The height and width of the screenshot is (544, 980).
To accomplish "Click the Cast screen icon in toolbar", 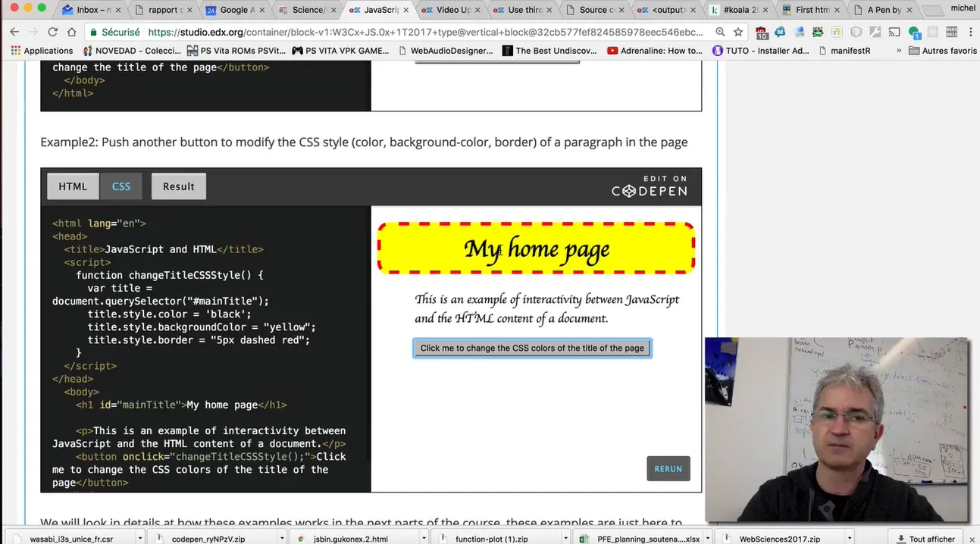I will [894, 32].
